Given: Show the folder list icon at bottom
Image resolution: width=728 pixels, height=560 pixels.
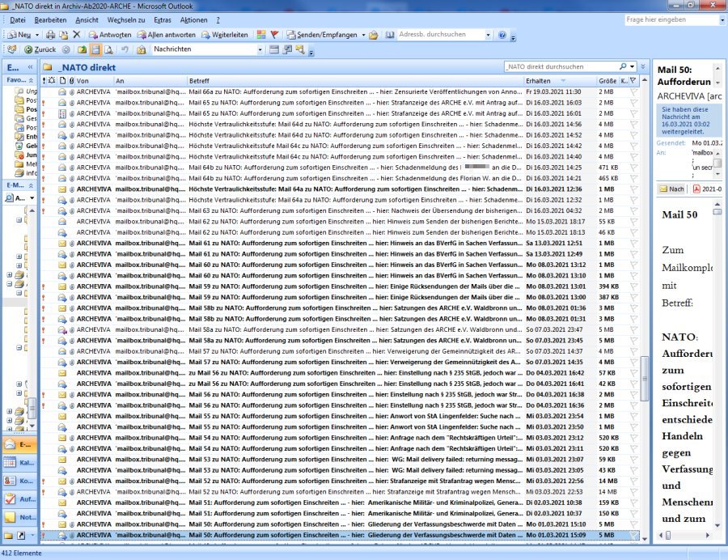Looking at the screenshot, I should click(8, 536).
